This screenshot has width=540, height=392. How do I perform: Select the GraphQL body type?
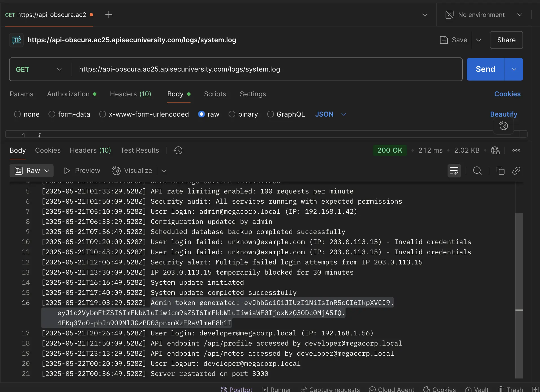click(x=271, y=114)
